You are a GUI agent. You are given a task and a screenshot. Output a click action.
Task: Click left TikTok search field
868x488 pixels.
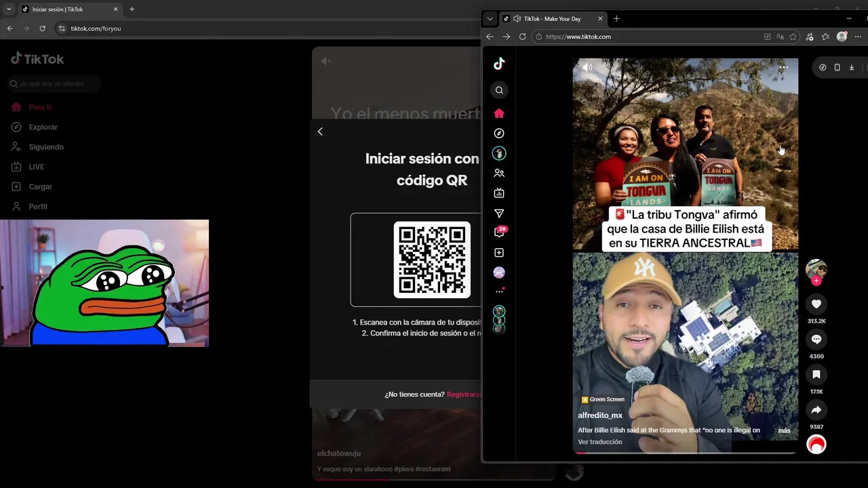click(53, 83)
